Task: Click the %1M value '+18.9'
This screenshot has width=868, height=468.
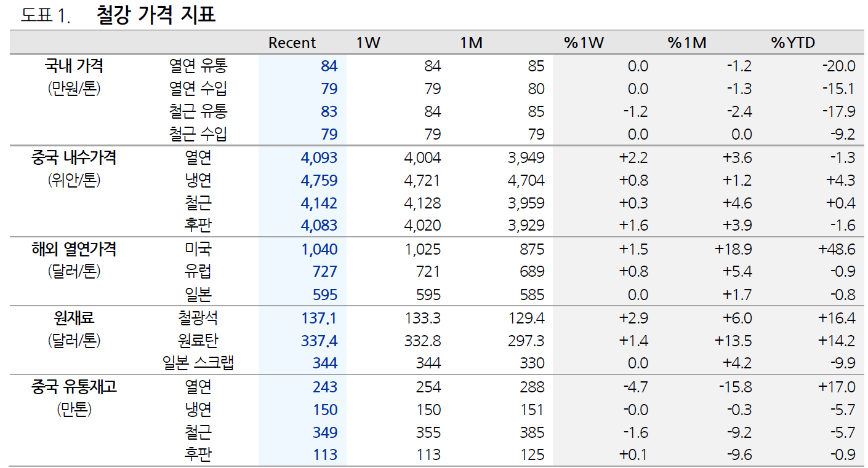Action: (733, 249)
